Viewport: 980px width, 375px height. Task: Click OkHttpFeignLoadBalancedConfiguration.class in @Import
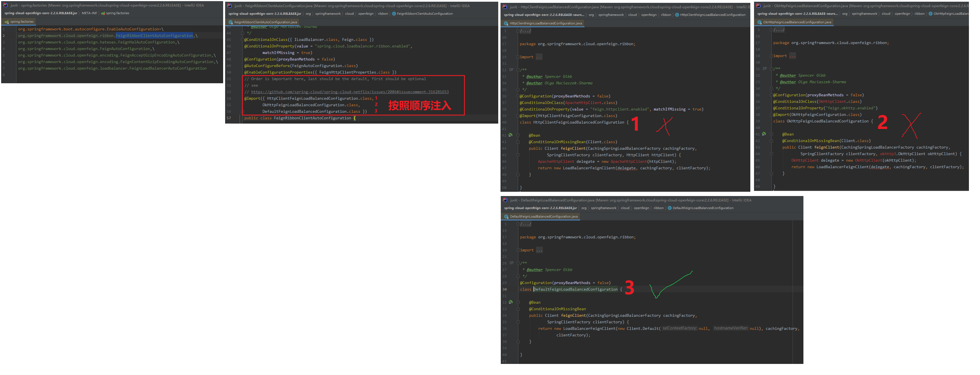(x=310, y=105)
